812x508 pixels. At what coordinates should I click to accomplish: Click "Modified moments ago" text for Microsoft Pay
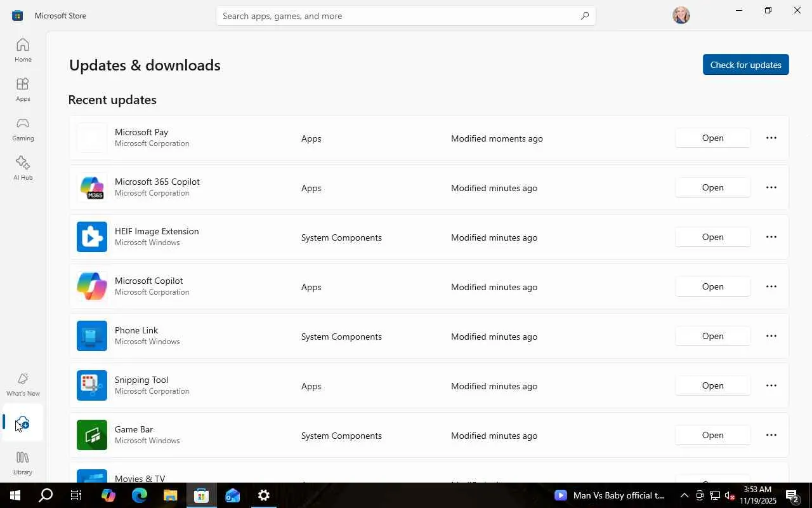point(497,138)
